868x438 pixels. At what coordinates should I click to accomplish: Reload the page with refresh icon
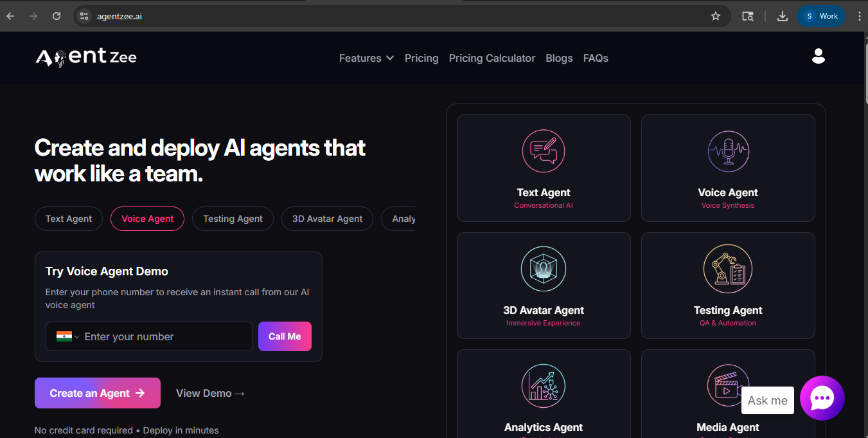click(x=57, y=16)
